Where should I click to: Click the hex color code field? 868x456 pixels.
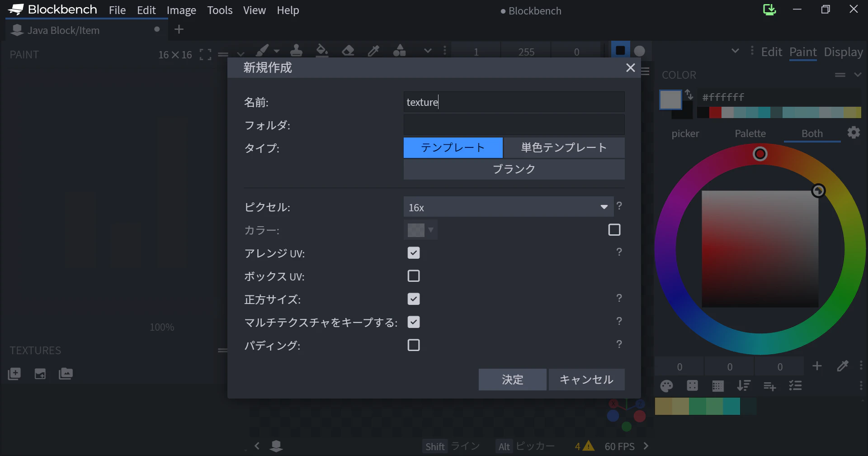(x=779, y=97)
